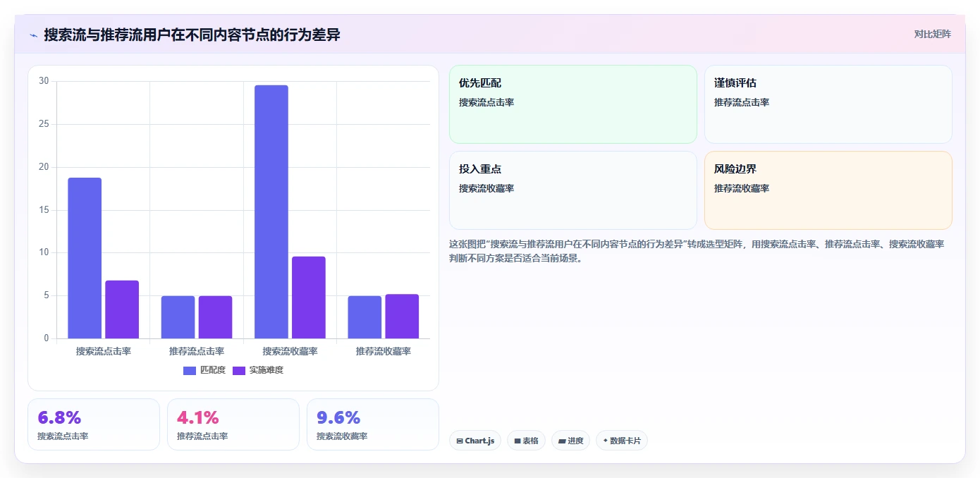Viewport: 980px width, 478px height.
Task: Click the y-axis value 30
Action: pyautogui.click(x=44, y=81)
